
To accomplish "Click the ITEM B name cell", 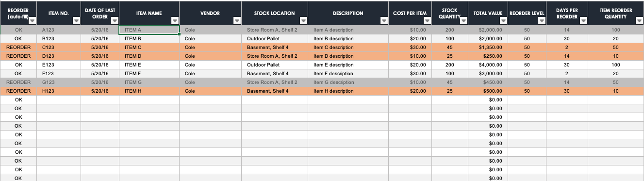I will pos(149,38).
